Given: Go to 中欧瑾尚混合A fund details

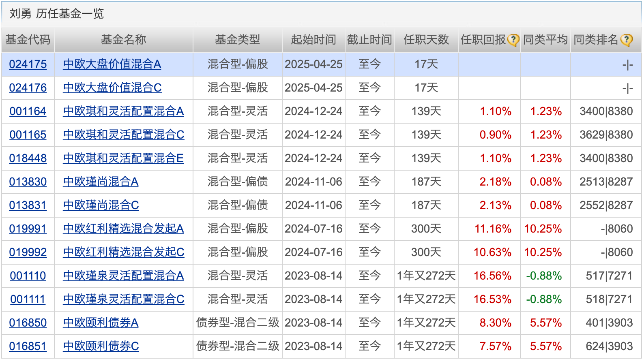Looking at the screenshot, I should click(101, 182).
